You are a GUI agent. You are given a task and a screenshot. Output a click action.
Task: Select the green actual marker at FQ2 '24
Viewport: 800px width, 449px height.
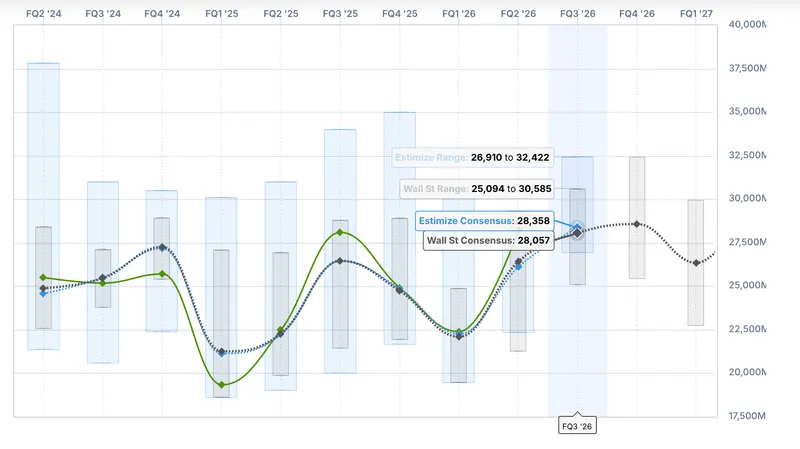pyautogui.click(x=43, y=278)
